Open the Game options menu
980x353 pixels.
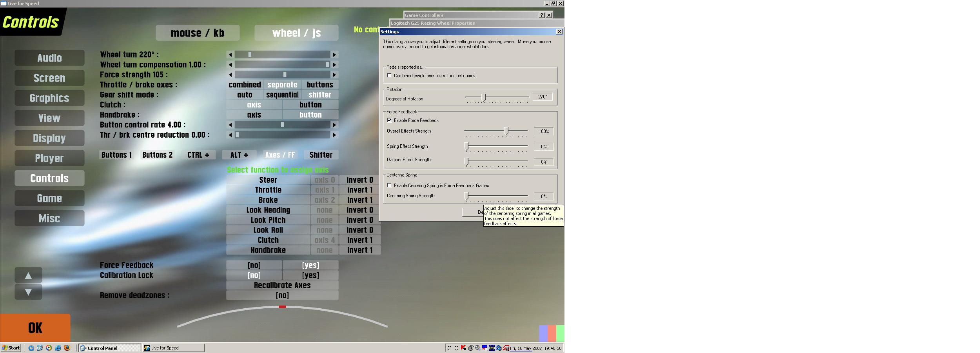[x=49, y=198]
